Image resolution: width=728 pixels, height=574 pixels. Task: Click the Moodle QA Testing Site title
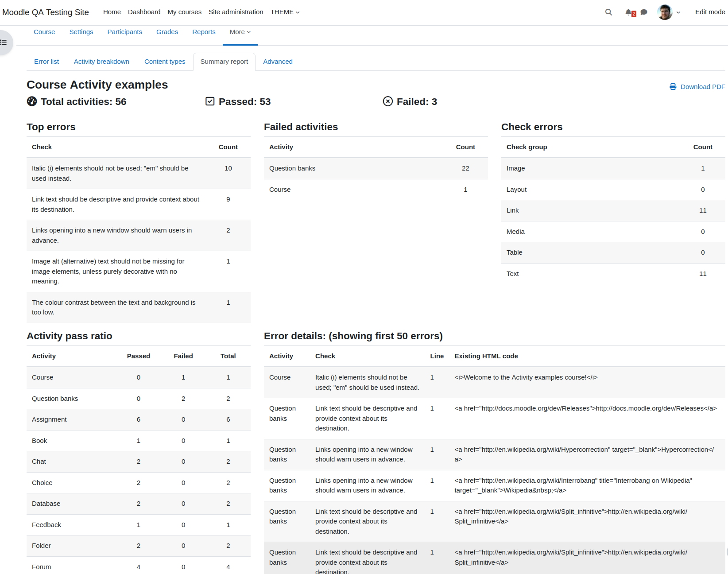46,12
